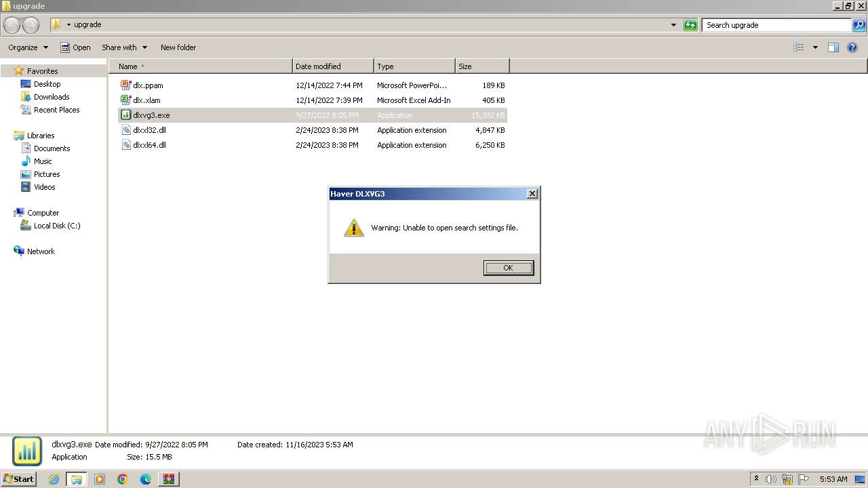Click the upgrade folder in address bar
Screen dimensions: 868x488
click(87, 25)
